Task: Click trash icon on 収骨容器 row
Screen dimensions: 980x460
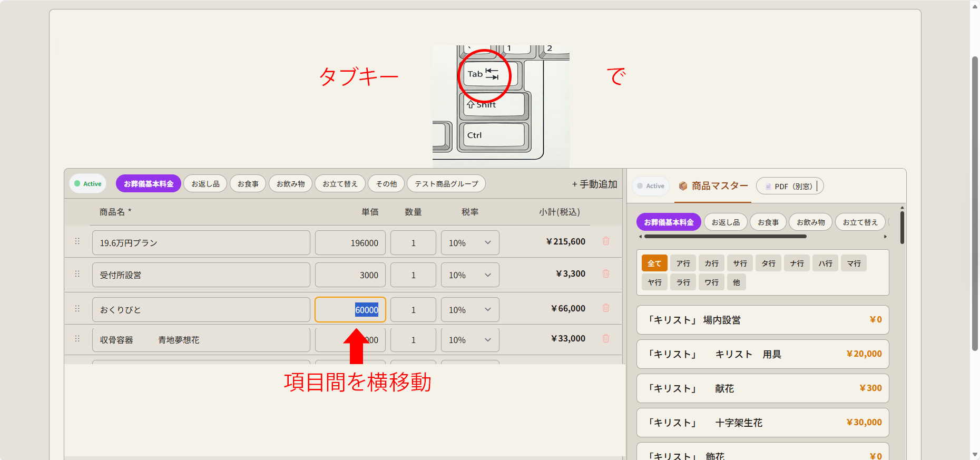Action: pyautogui.click(x=606, y=339)
